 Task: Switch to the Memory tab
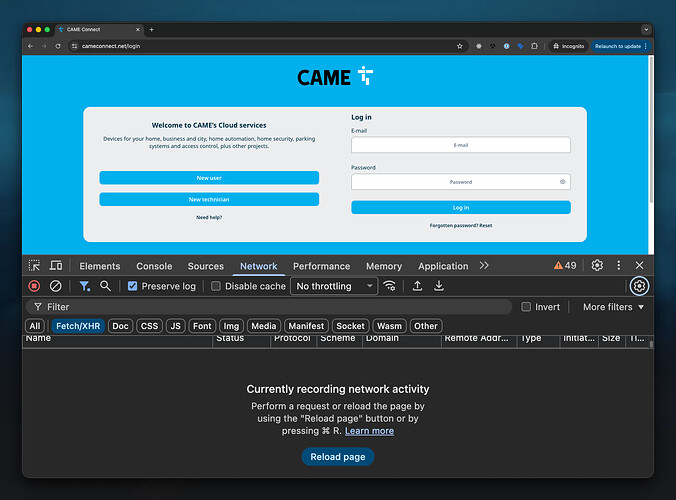point(384,266)
